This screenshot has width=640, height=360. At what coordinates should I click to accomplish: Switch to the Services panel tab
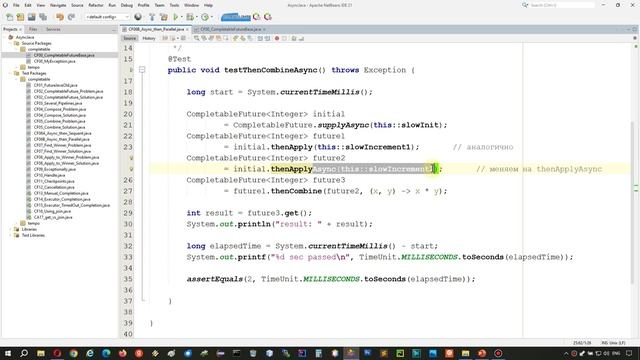coord(53,29)
